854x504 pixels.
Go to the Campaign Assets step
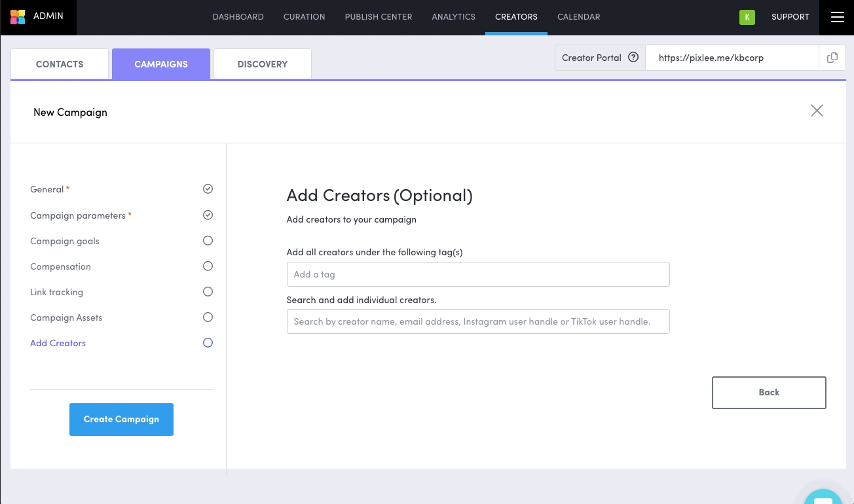[x=66, y=317]
